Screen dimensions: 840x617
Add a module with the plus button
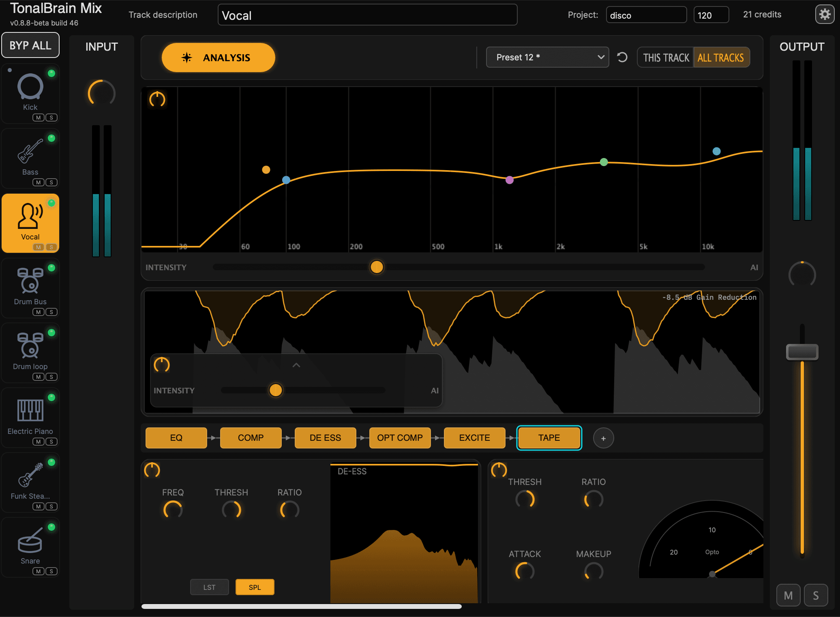coord(603,438)
